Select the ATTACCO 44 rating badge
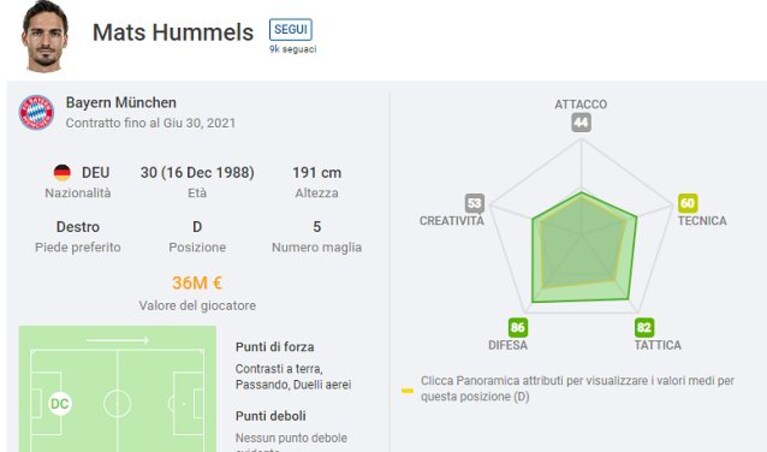This screenshot has width=767, height=452. point(581,122)
